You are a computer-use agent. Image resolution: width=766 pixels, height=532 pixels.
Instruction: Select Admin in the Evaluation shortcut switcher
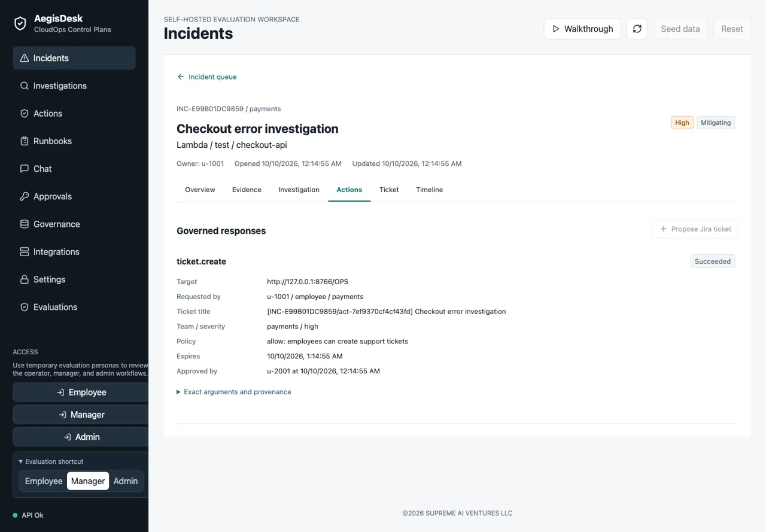point(126,481)
